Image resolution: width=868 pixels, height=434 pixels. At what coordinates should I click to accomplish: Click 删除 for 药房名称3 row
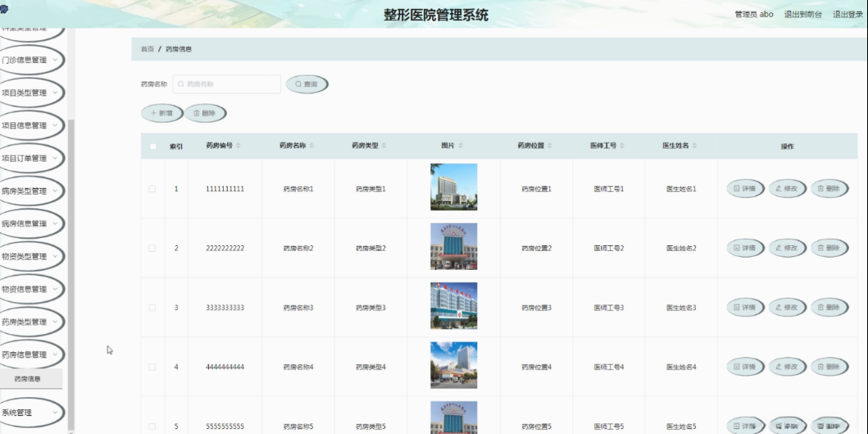829,307
